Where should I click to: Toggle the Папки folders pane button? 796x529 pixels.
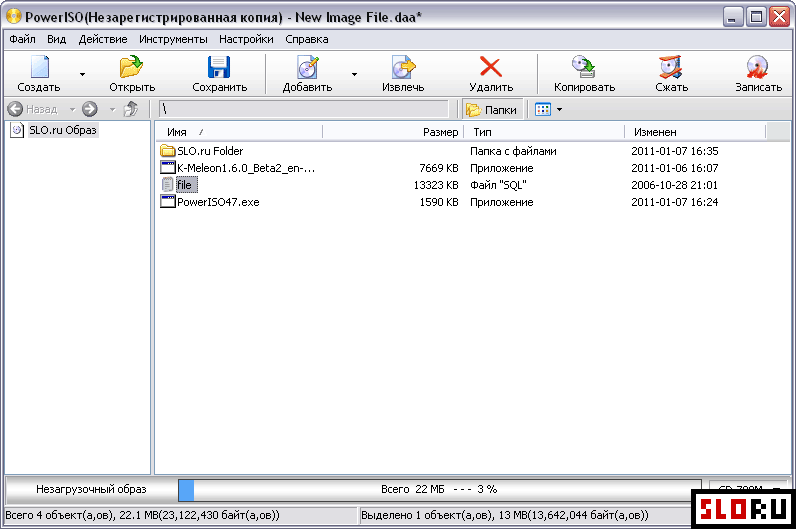491,110
